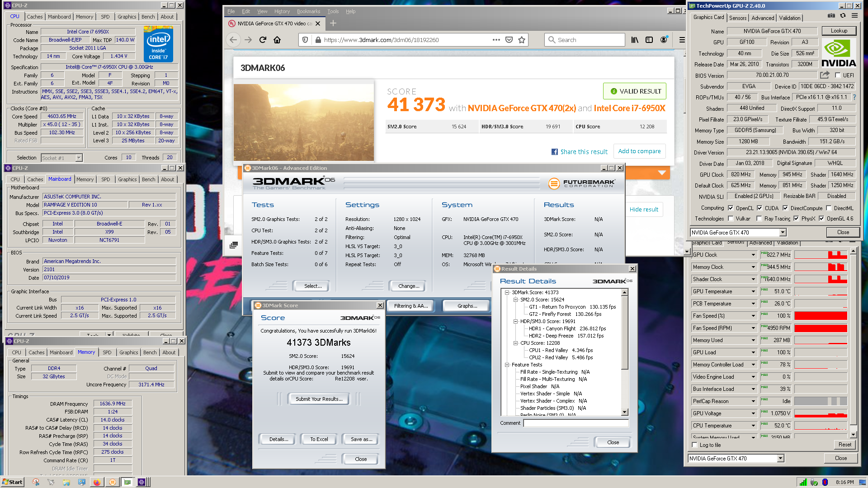Open the GPU dropdown in the GPU-Z Sensors window
The width and height of the screenshot is (868, 488).
pos(780,458)
